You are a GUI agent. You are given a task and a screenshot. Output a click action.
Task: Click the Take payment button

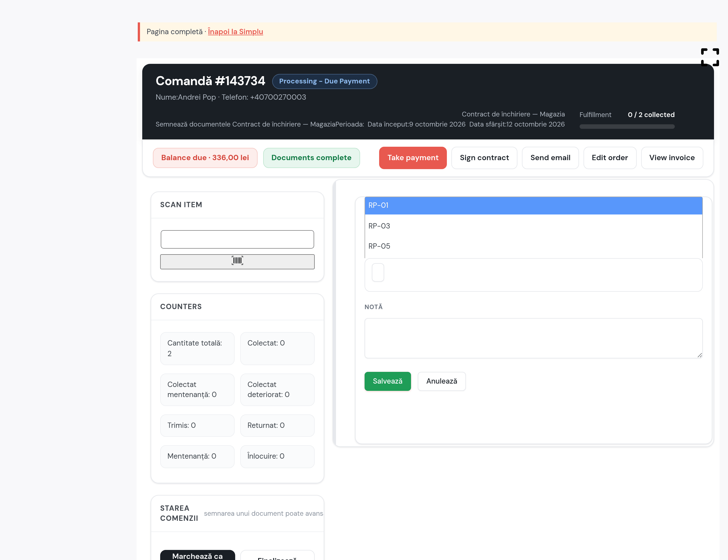point(412,158)
